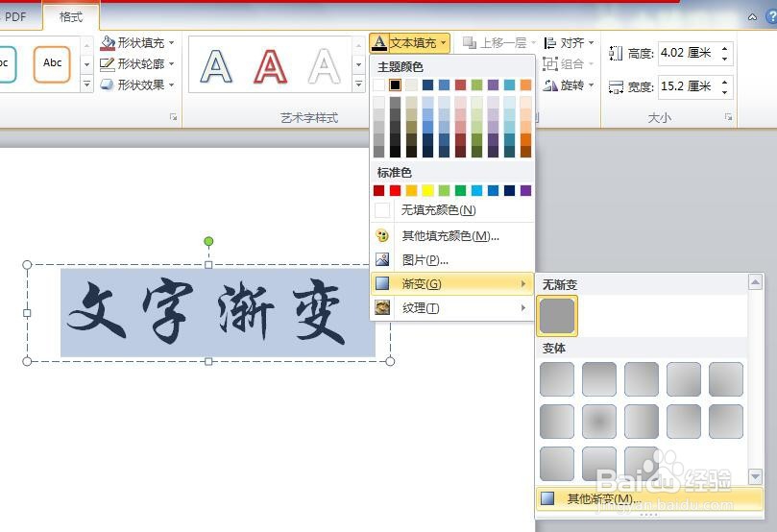Choose Other Fill Colors (其他填充颜色) menu item
The height and width of the screenshot is (532, 777).
click(x=452, y=236)
